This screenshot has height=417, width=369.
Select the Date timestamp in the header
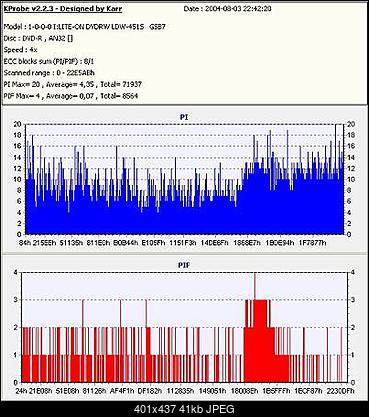[227, 9]
